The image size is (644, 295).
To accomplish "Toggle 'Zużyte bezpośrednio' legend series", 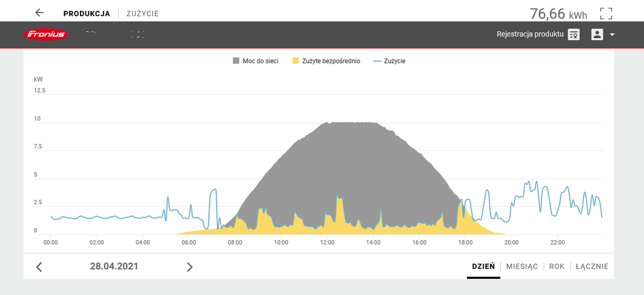I will (x=326, y=61).
